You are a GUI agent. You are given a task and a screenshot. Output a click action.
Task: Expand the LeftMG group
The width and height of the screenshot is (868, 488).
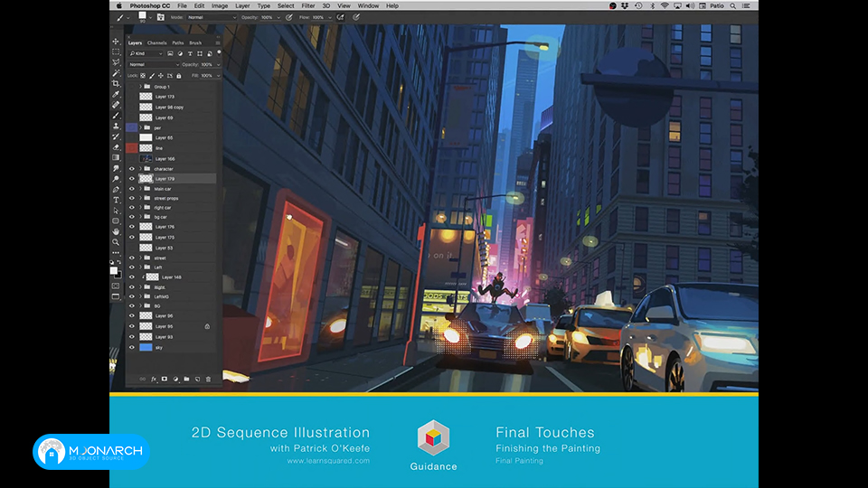click(x=141, y=296)
